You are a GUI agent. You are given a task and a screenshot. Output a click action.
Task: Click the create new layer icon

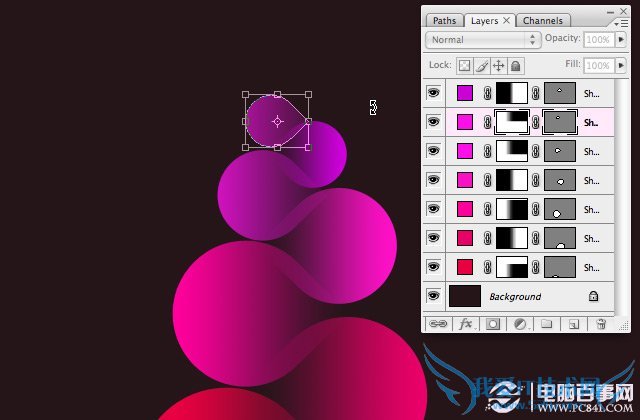click(574, 324)
